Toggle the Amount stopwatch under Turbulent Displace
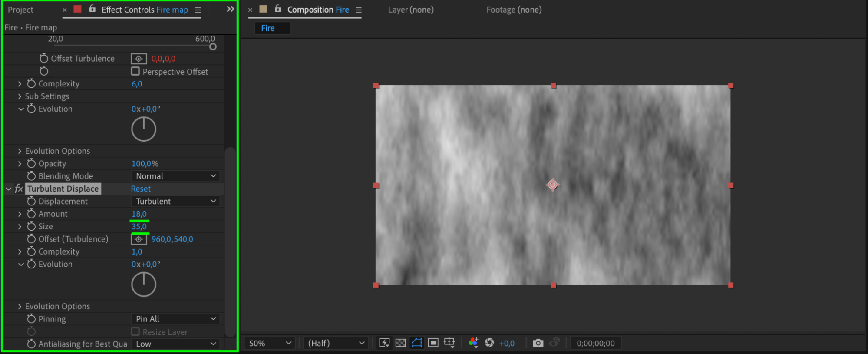Image resolution: width=868 pixels, height=354 pixels. coord(31,214)
